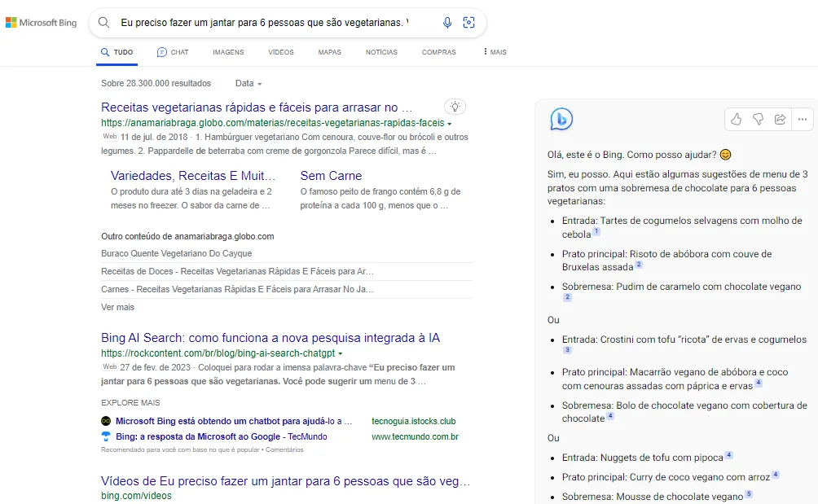Open Receitas vegetarianas rápidas e fáceis result
Viewport: 818px width, 504px height.
click(x=257, y=107)
